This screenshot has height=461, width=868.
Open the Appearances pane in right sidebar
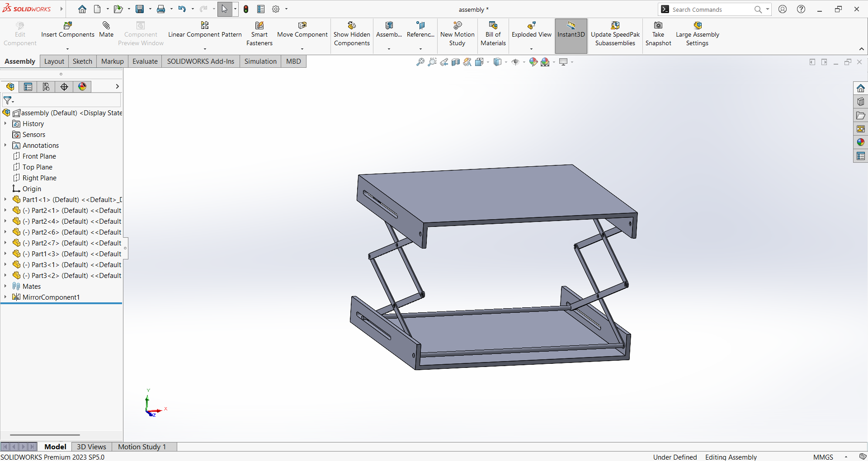point(860,142)
